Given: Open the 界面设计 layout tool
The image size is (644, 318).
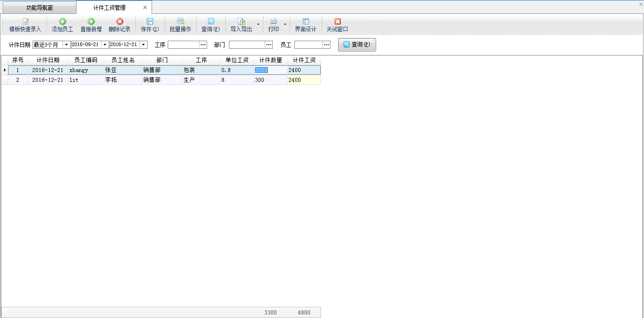Looking at the screenshot, I should [x=305, y=22].
